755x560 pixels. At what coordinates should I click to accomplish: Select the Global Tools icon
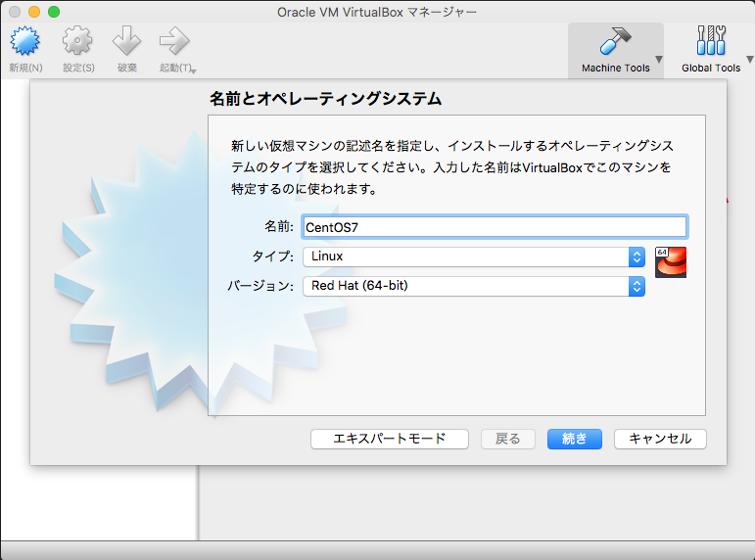point(711,40)
